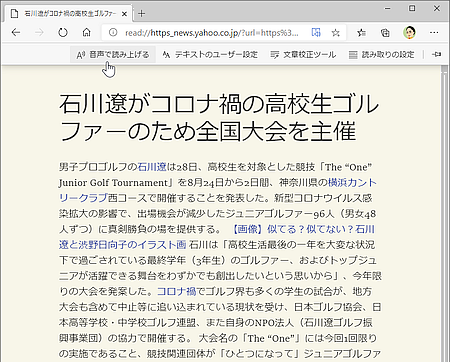Follow the 石川遼 link in first line

coord(152,167)
